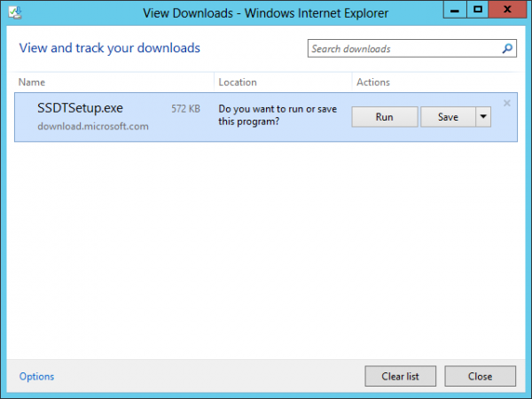Click the magnifier icon in search box
This screenshot has width=532, height=399.
point(507,49)
